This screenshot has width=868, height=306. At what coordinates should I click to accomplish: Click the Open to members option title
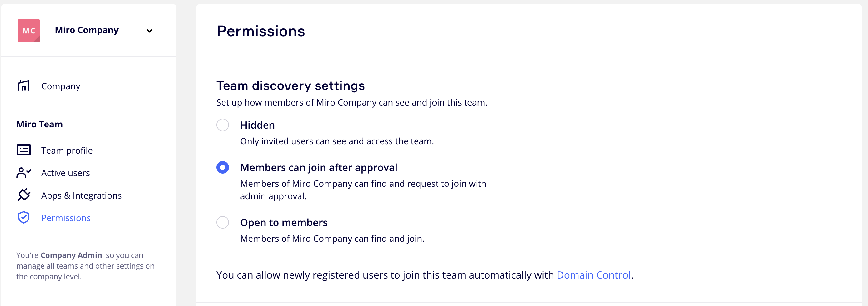pos(284,223)
